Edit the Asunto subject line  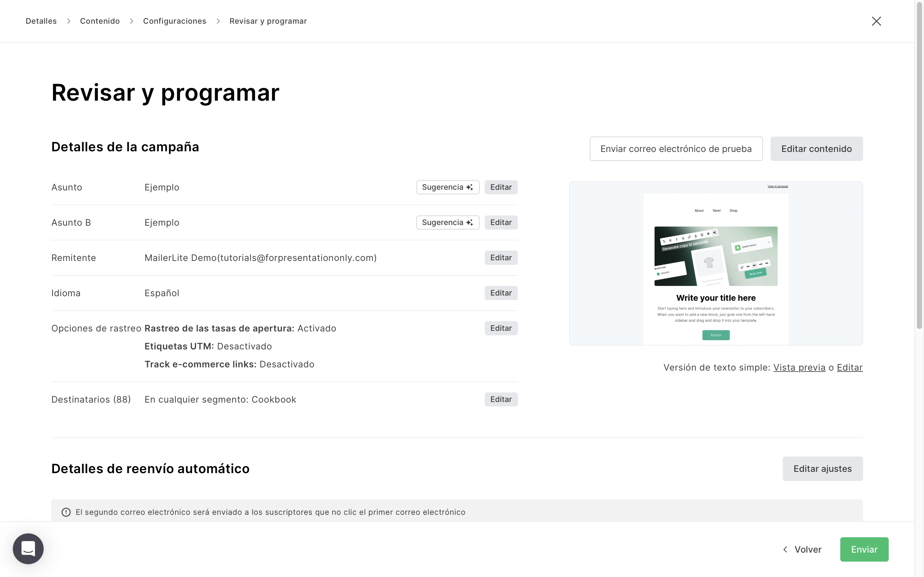501,188
